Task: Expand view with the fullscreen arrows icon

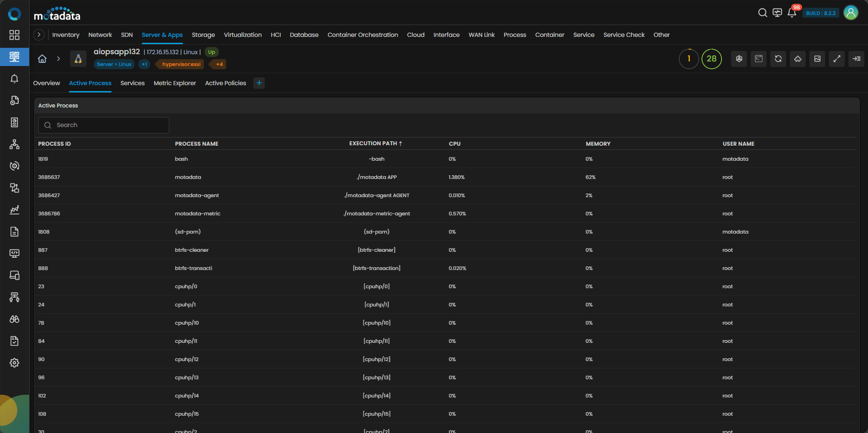Action: (837, 59)
